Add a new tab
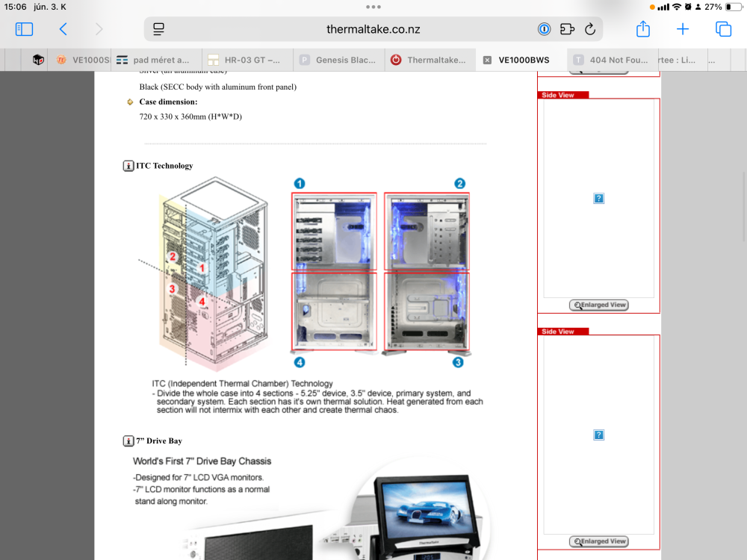 683,29
